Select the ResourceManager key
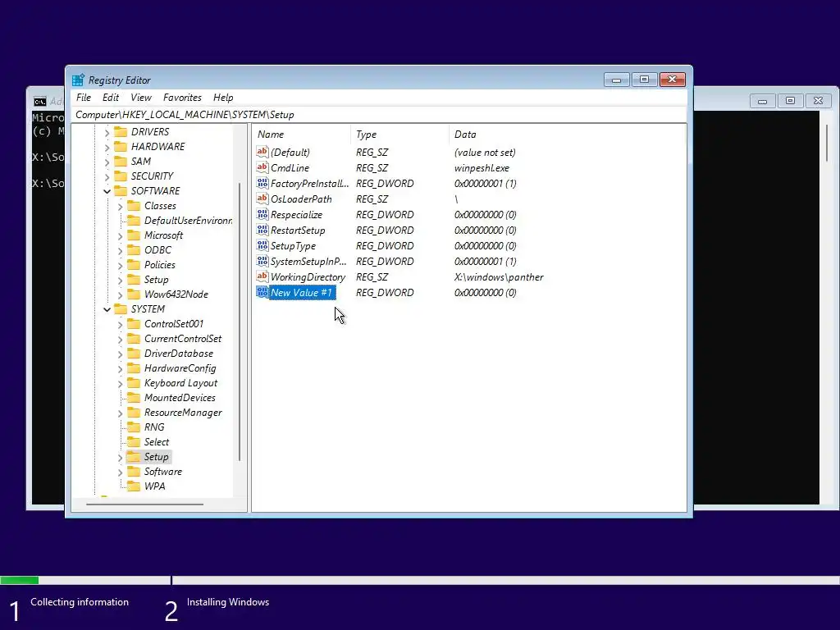This screenshot has height=630, width=840. click(x=183, y=413)
